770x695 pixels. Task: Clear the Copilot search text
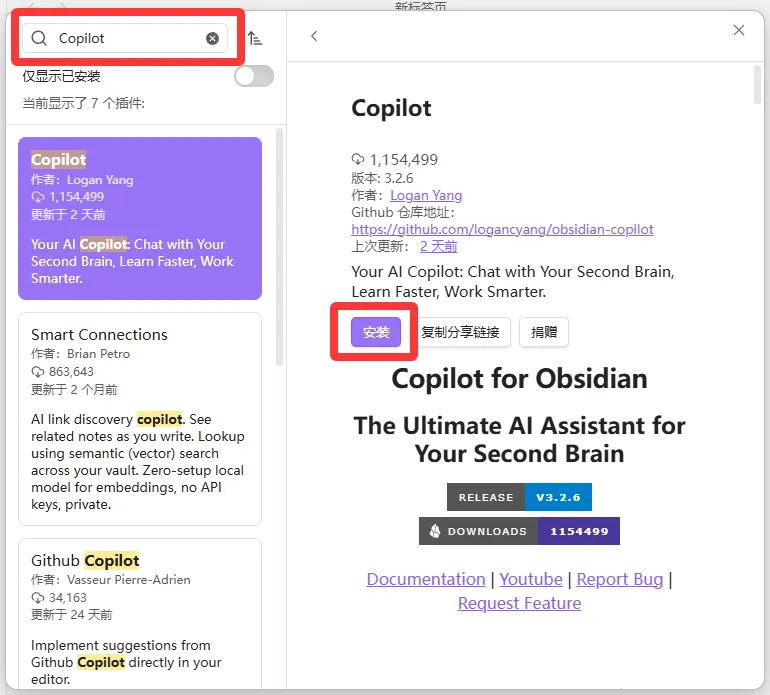[x=212, y=38]
